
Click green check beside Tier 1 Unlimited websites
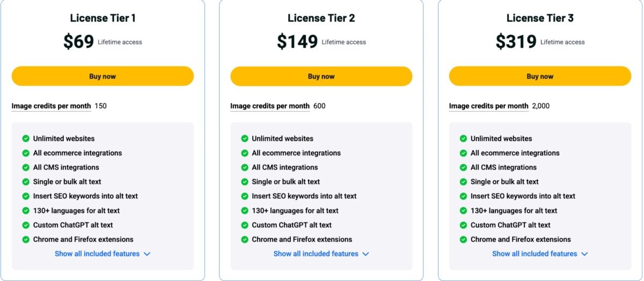26,138
